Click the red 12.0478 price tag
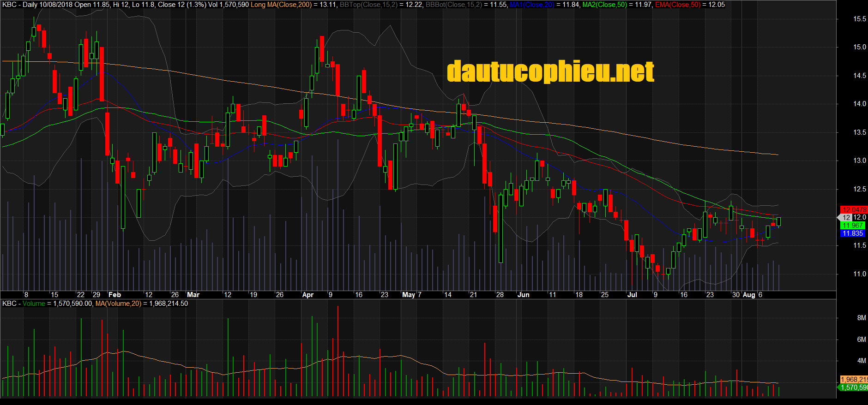 click(854, 210)
